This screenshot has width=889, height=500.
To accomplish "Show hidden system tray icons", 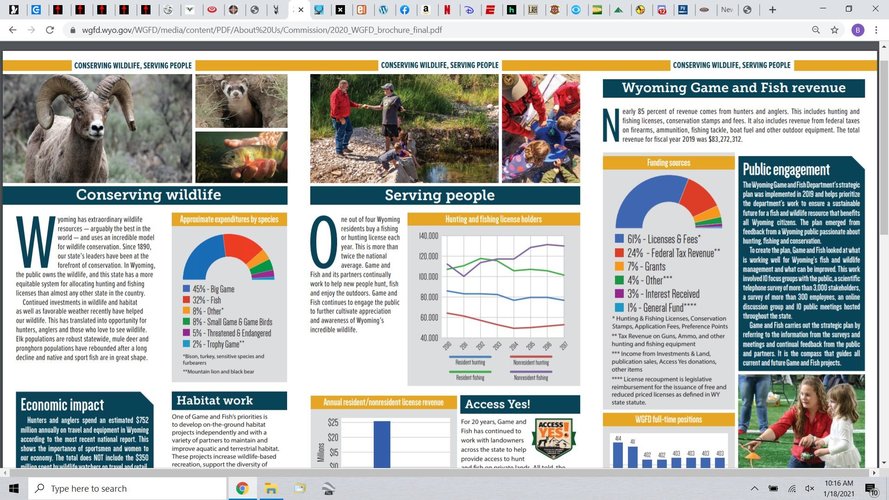I will coord(755,488).
